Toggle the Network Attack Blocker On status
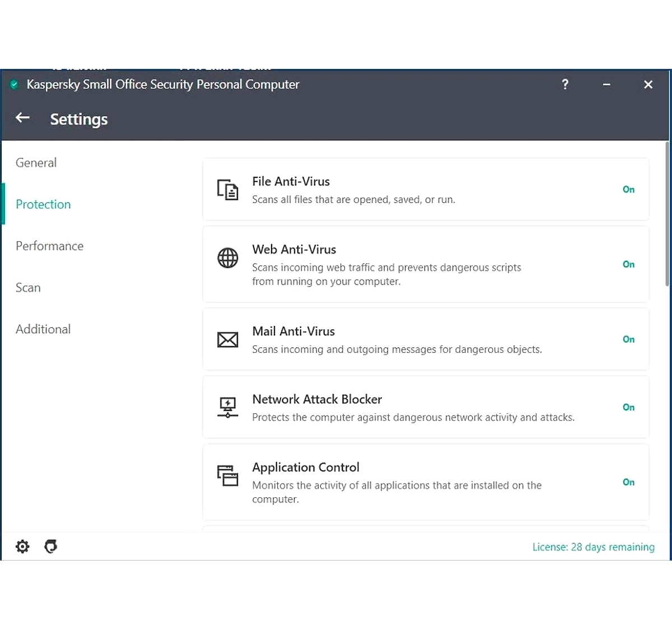The image size is (672, 630). (628, 407)
